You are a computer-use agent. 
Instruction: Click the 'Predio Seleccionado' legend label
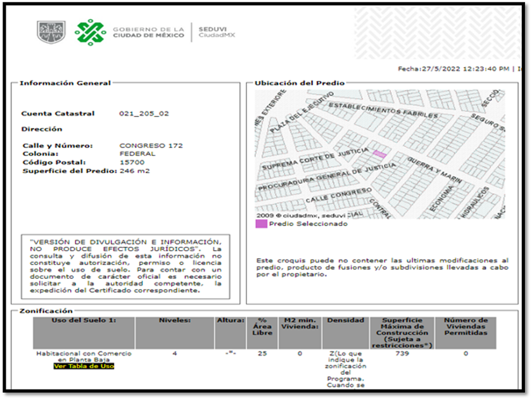[x=308, y=224]
